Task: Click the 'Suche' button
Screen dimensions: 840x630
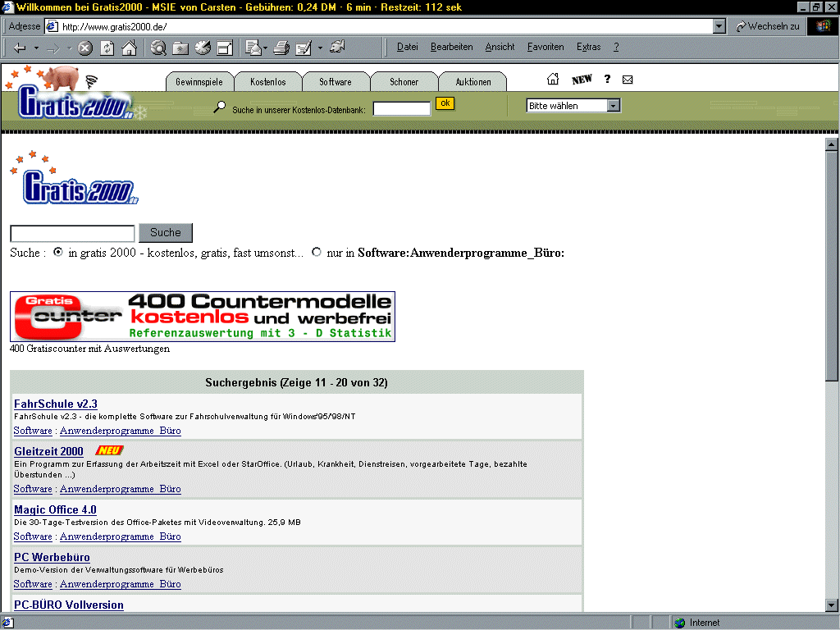Action: coord(166,232)
